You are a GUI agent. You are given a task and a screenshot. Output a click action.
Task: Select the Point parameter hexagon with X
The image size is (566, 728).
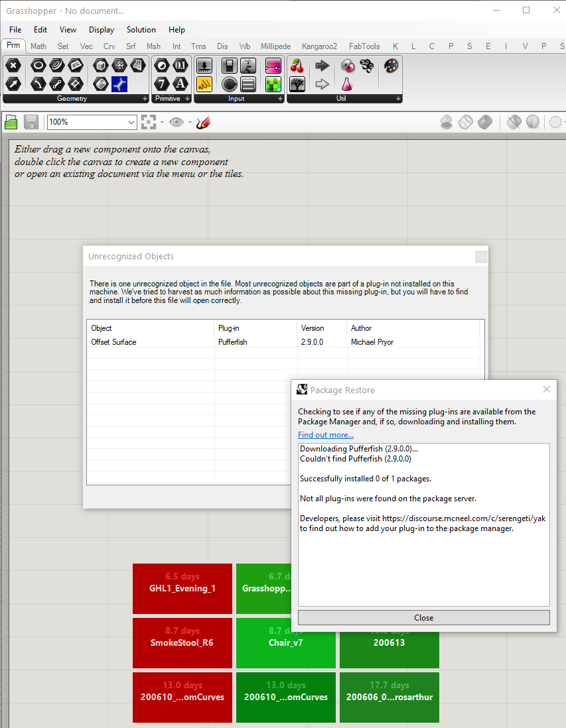(13, 66)
